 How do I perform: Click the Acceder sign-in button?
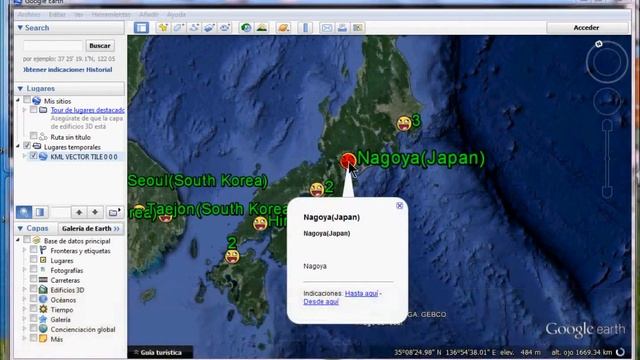(587, 28)
